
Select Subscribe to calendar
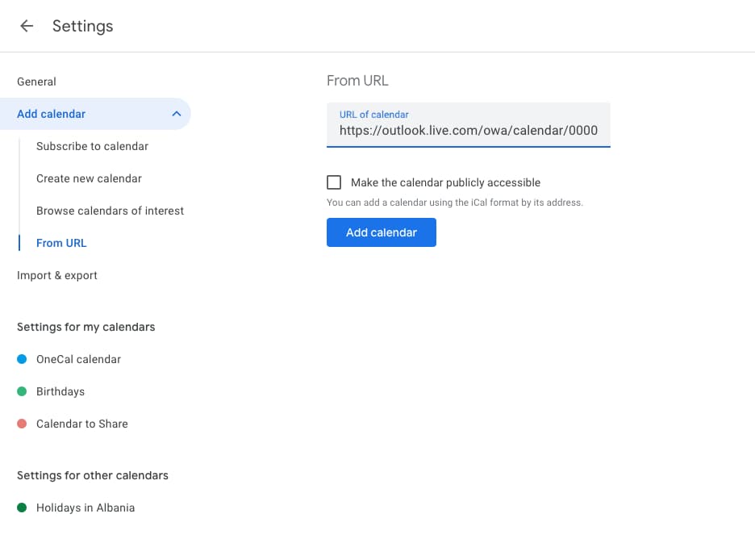click(x=92, y=146)
